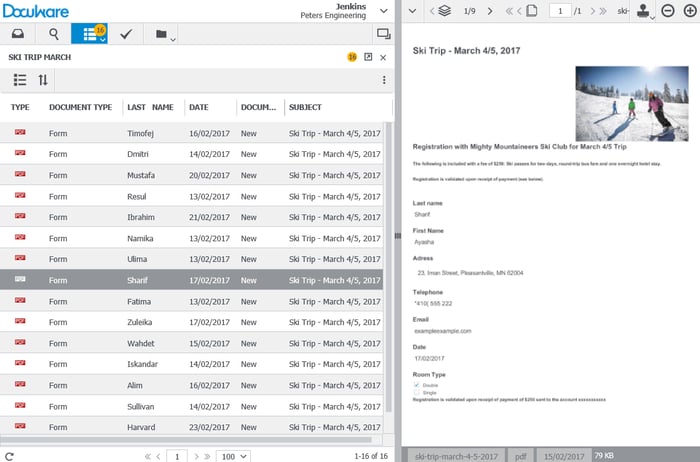Click the result list page number field
The image size is (700, 462).
tap(177, 455)
